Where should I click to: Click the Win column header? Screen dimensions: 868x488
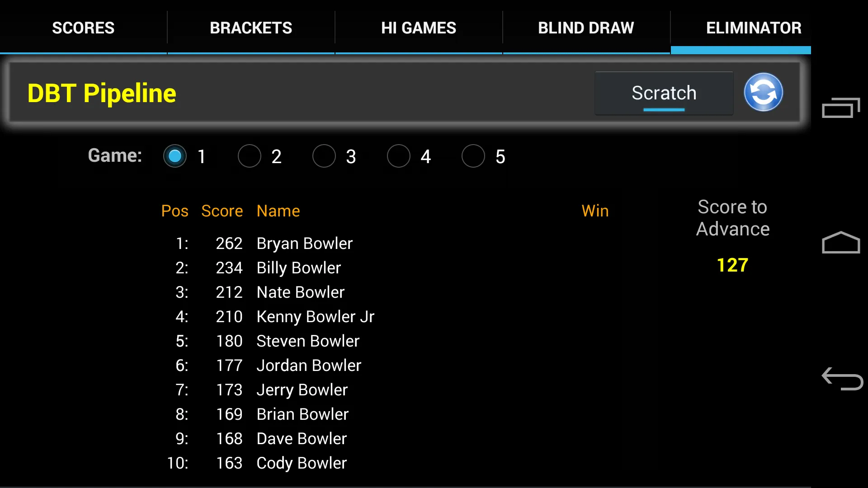point(594,210)
